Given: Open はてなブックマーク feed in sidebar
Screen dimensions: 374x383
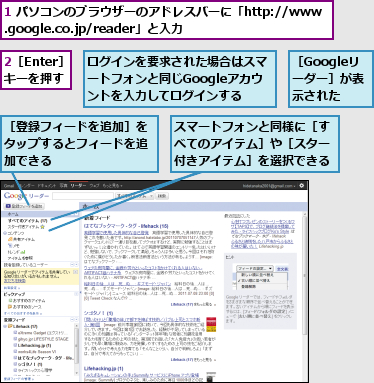Looking at the screenshot, I should coord(46,358).
